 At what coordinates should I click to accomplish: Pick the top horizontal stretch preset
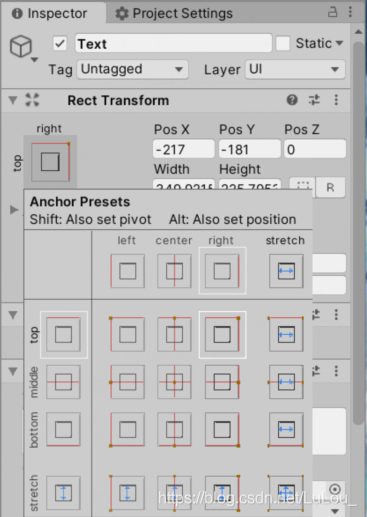point(286,335)
